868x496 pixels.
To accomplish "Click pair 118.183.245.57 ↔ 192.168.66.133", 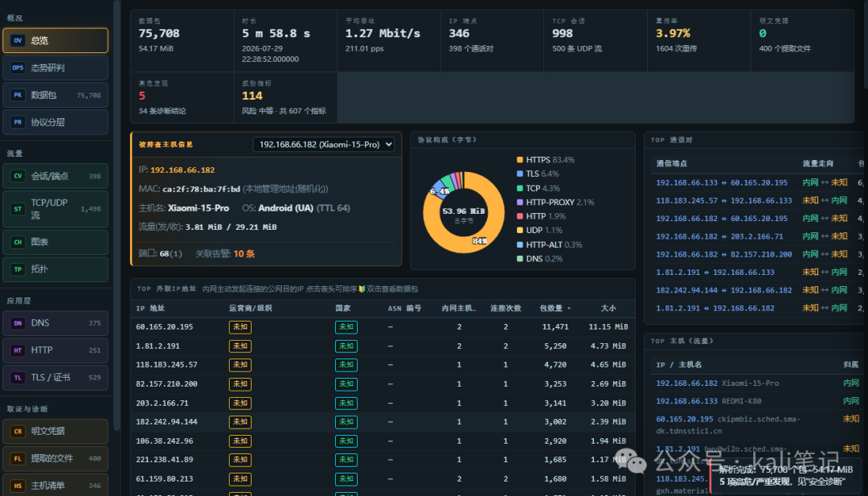I will 723,200.
